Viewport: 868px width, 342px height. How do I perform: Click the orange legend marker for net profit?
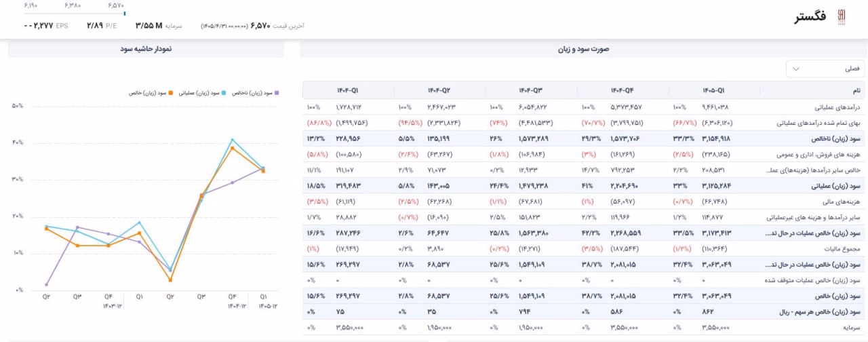(x=172, y=92)
